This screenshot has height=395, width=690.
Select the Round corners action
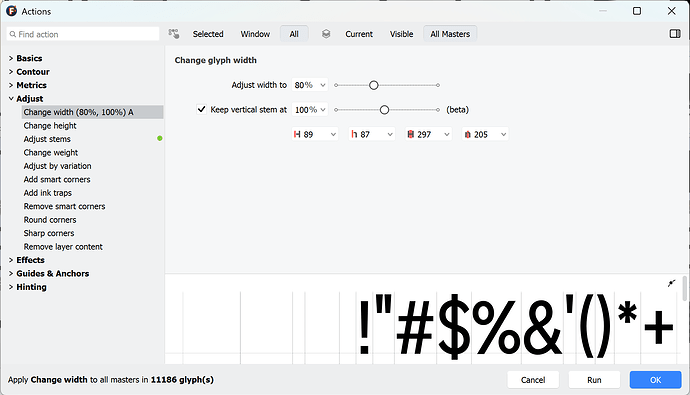[x=50, y=219]
